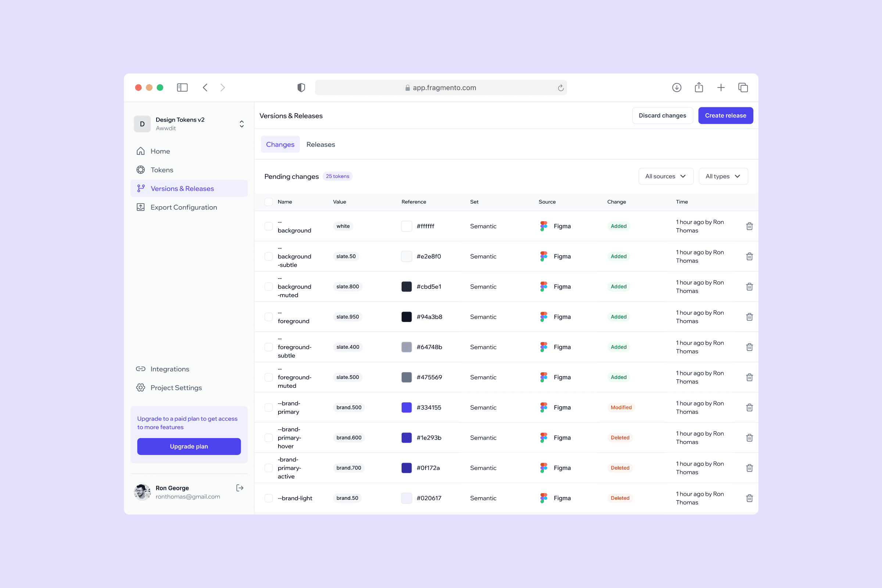Check the select-all checkbox in table header
Image resolution: width=882 pixels, height=588 pixels.
click(269, 202)
